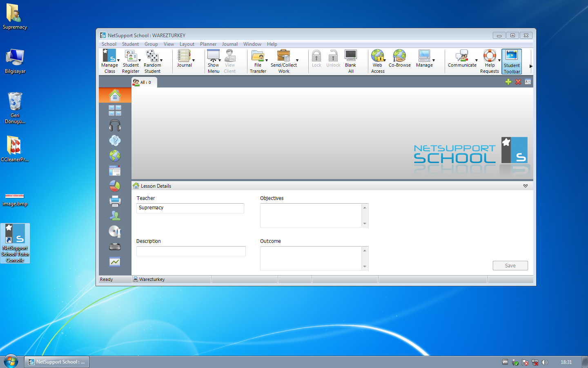Image resolution: width=588 pixels, height=368 pixels.
Task: Expand the Communicate dropdown arrow
Action: [x=477, y=60]
